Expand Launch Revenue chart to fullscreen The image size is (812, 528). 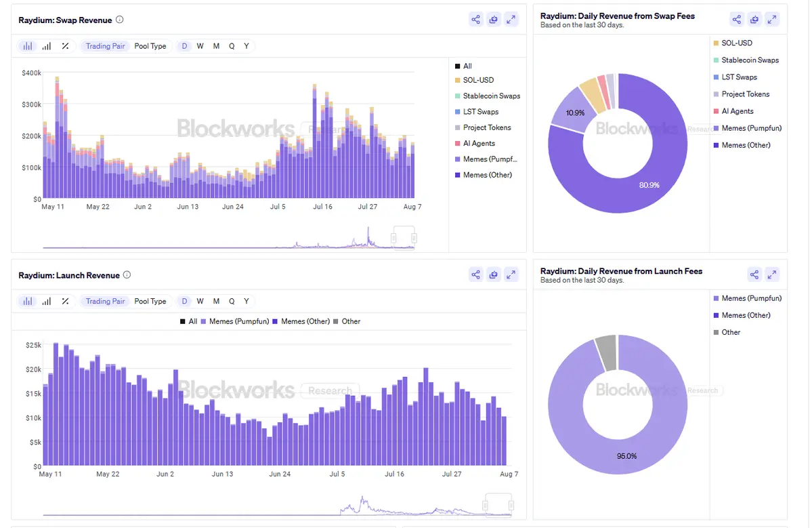pyautogui.click(x=511, y=275)
